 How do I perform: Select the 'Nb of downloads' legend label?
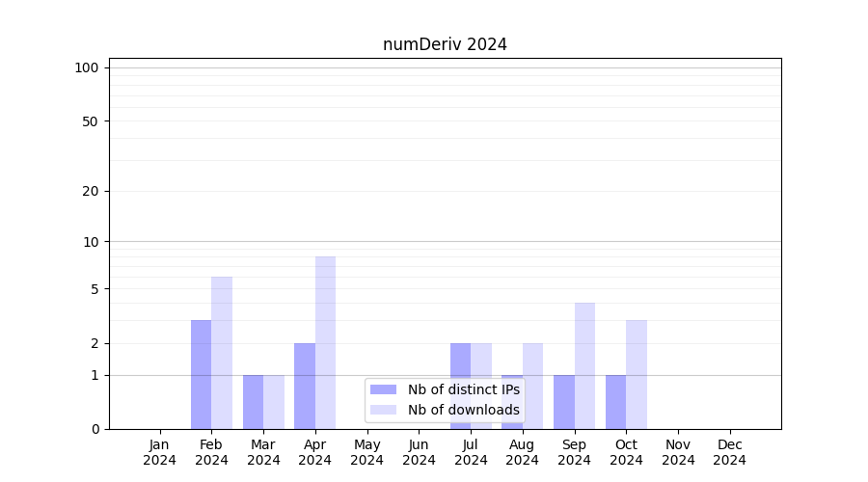(463, 410)
